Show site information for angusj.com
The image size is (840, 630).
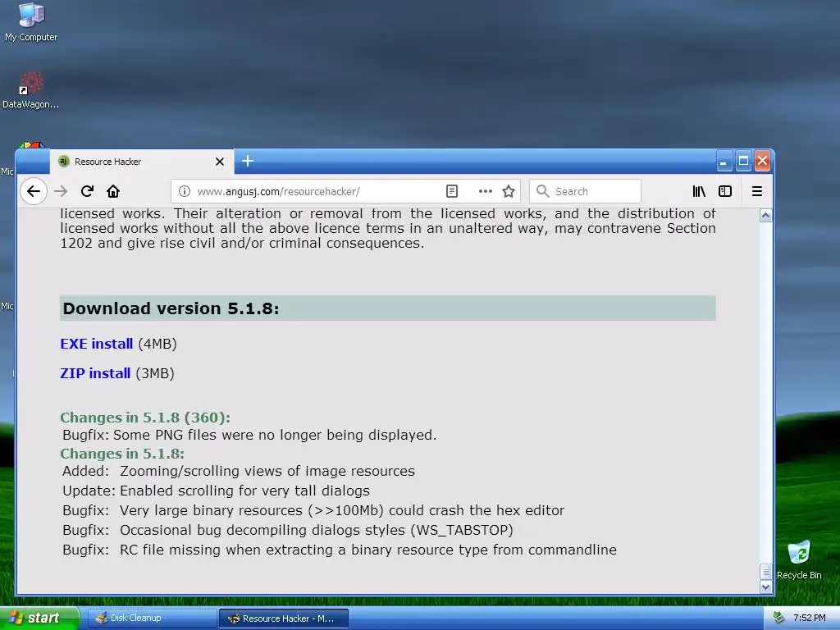tap(185, 191)
